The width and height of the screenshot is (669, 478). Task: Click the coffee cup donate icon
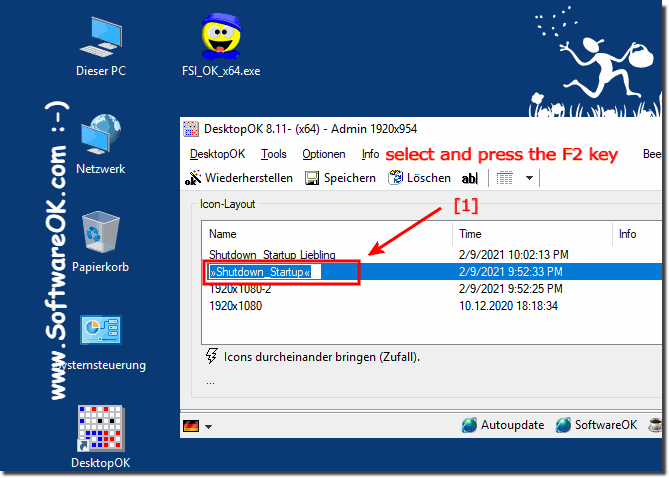coord(655,425)
